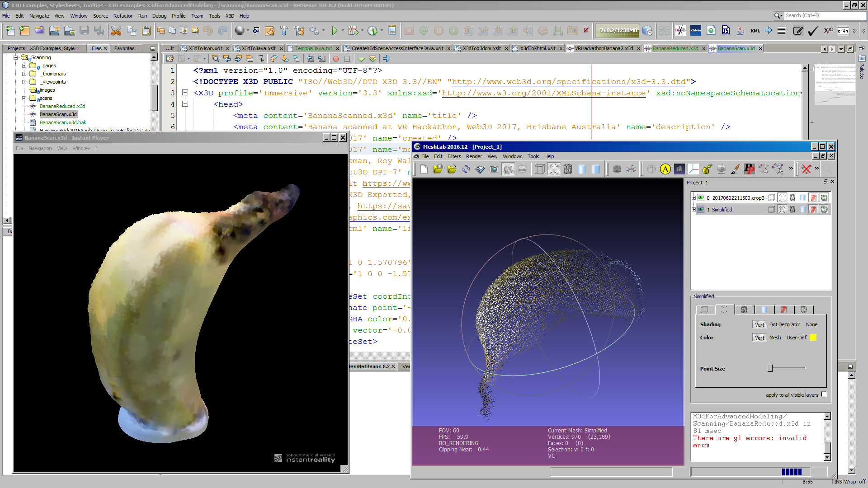Screen dimensions: 868x488
Task: Expand the Simplified layer entry
Action: pyautogui.click(x=693, y=210)
